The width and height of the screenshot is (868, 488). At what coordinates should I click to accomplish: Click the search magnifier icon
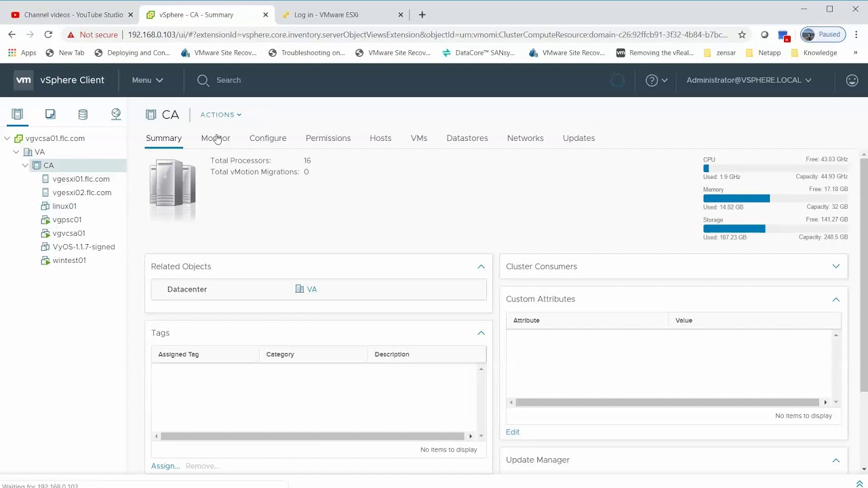[x=203, y=80]
